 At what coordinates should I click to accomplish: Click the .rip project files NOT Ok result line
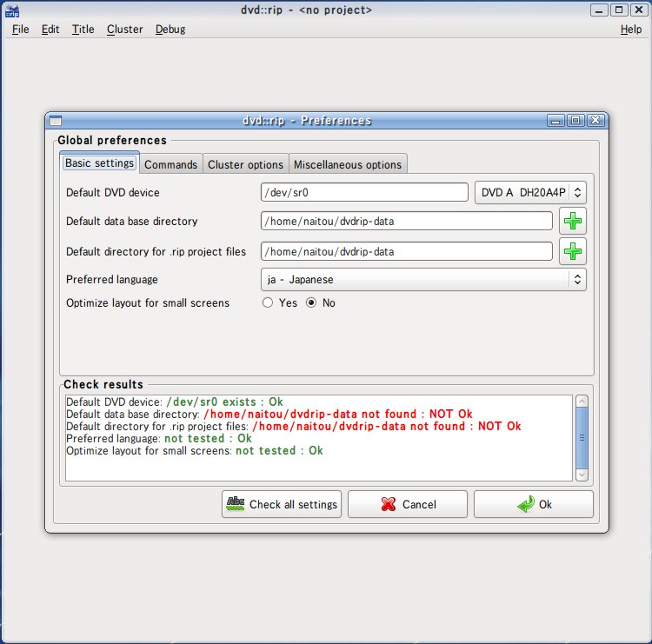click(387, 426)
